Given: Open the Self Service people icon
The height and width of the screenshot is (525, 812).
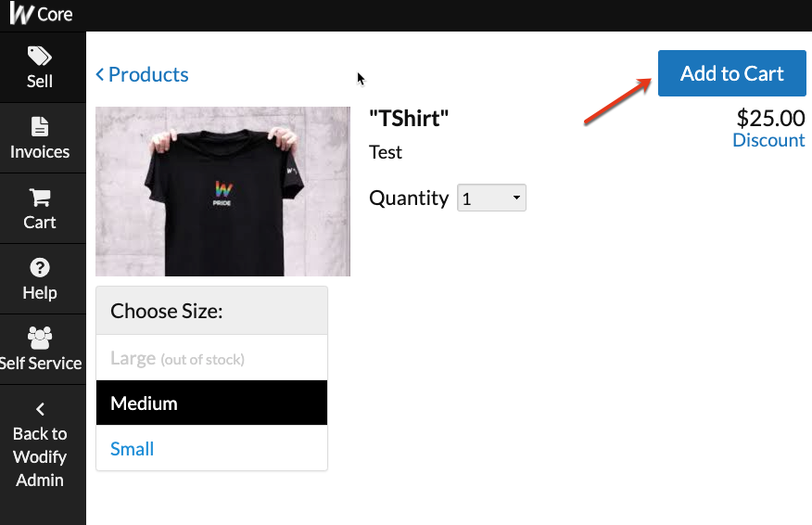Looking at the screenshot, I should [40, 338].
